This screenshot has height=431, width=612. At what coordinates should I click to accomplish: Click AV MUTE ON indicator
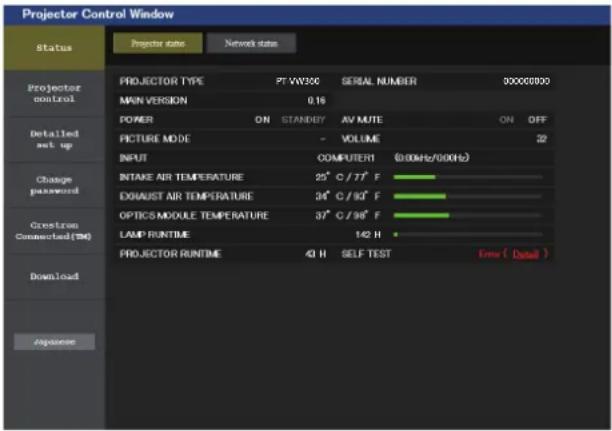coord(506,120)
